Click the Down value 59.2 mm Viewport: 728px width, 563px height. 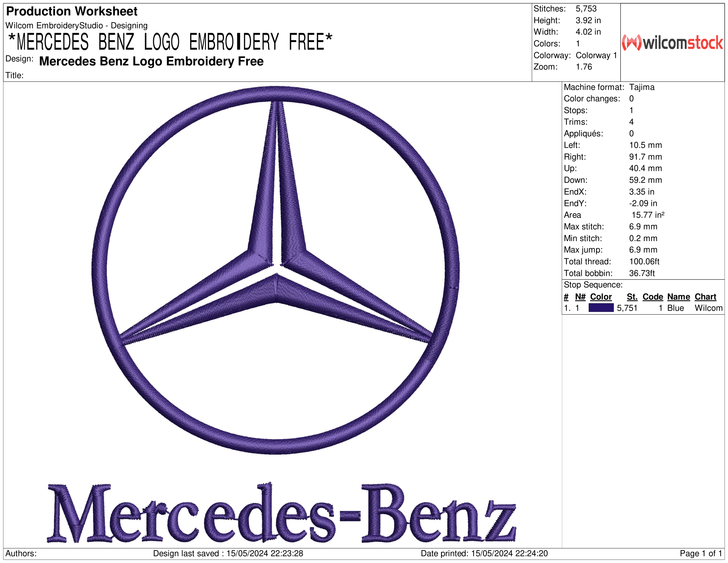645,180
